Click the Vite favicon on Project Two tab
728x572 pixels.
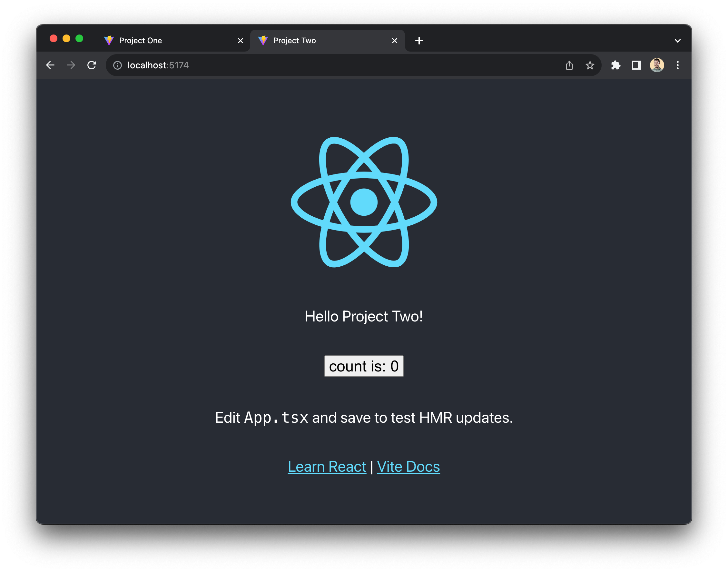pyautogui.click(x=263, y=41)
